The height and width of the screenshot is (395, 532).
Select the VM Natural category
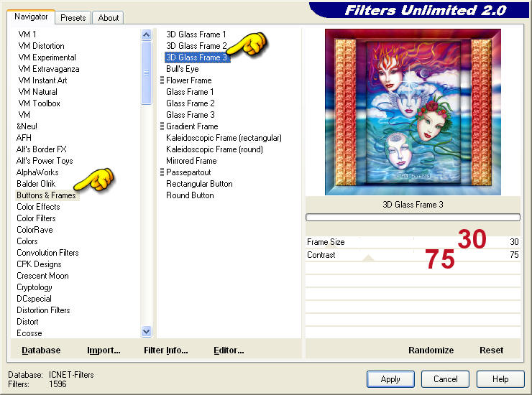point(37,92)
